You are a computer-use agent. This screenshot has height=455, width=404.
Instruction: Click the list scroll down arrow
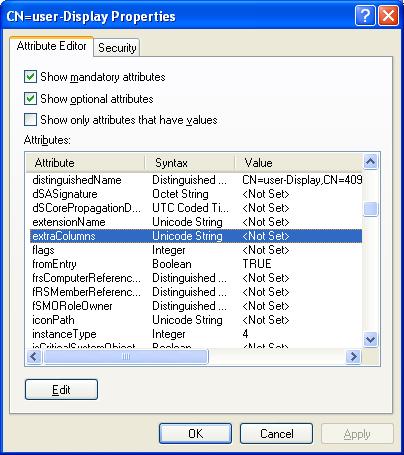(x=370, y=340)
